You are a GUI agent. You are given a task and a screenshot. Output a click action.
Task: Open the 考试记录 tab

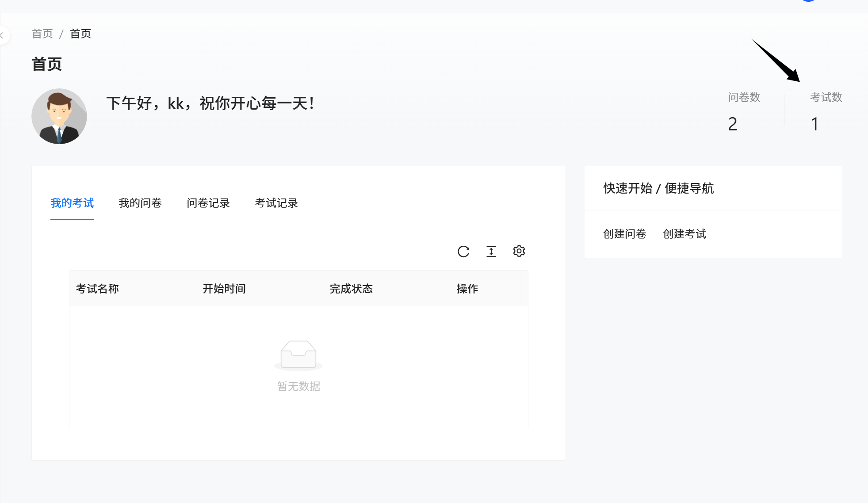(x=276, y=203)
